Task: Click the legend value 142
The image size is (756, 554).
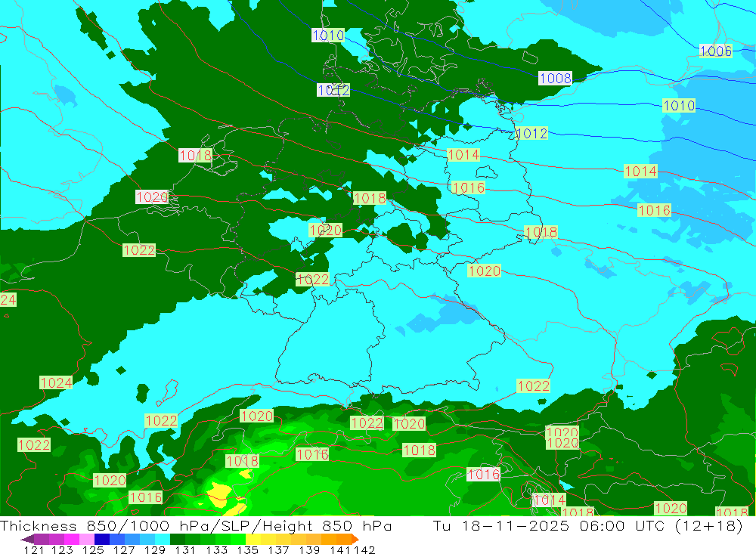Action: coord(364,549)
